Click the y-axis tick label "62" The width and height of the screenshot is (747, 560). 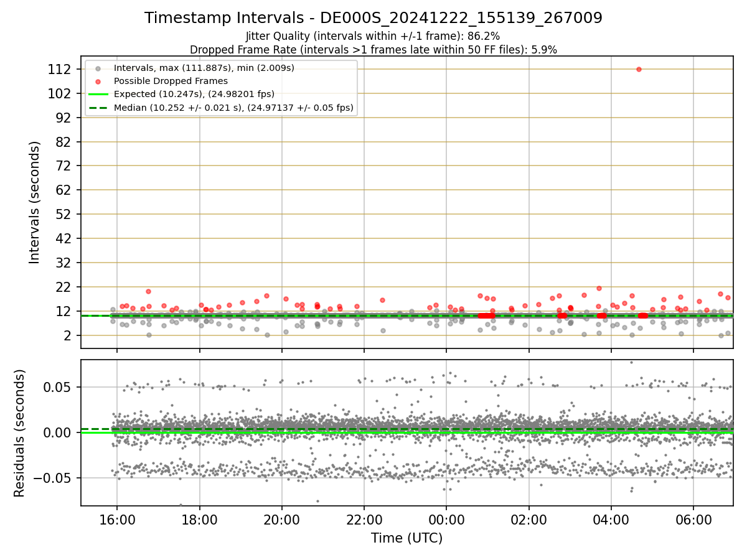[x=63, y=190]
